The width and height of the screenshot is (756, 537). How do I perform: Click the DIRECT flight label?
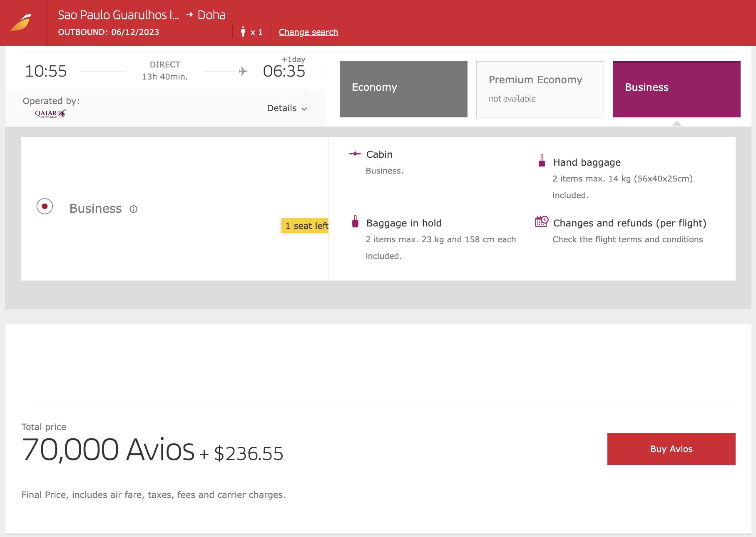point(165,65)
